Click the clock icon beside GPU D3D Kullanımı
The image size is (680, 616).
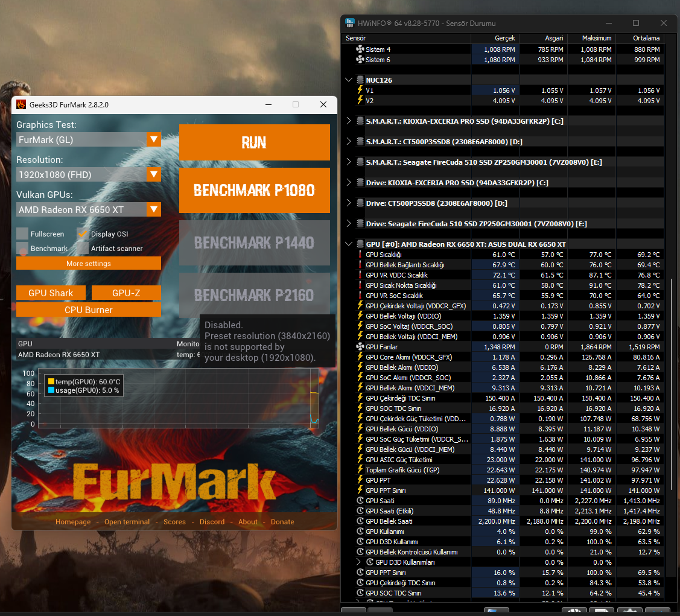(x=360, y=542)
